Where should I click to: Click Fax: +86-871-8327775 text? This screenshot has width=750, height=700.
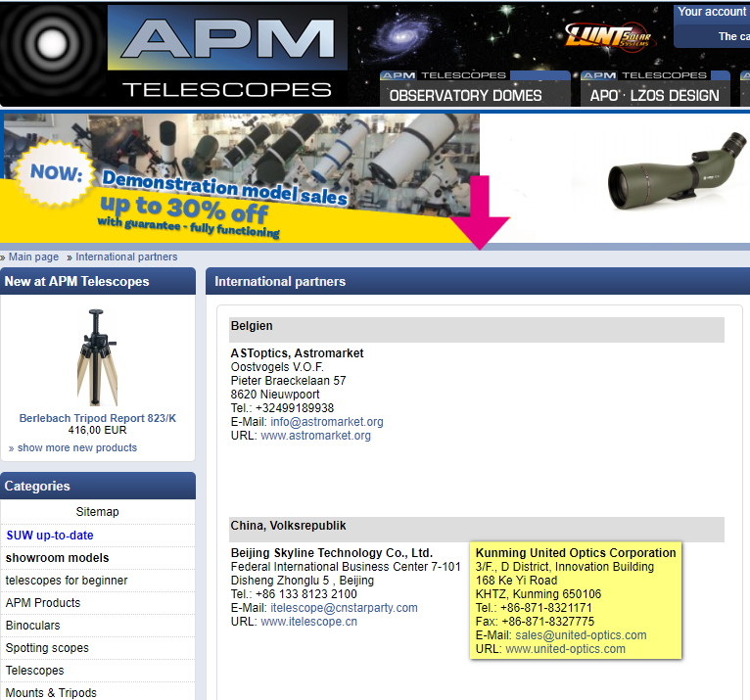point(535,621)
